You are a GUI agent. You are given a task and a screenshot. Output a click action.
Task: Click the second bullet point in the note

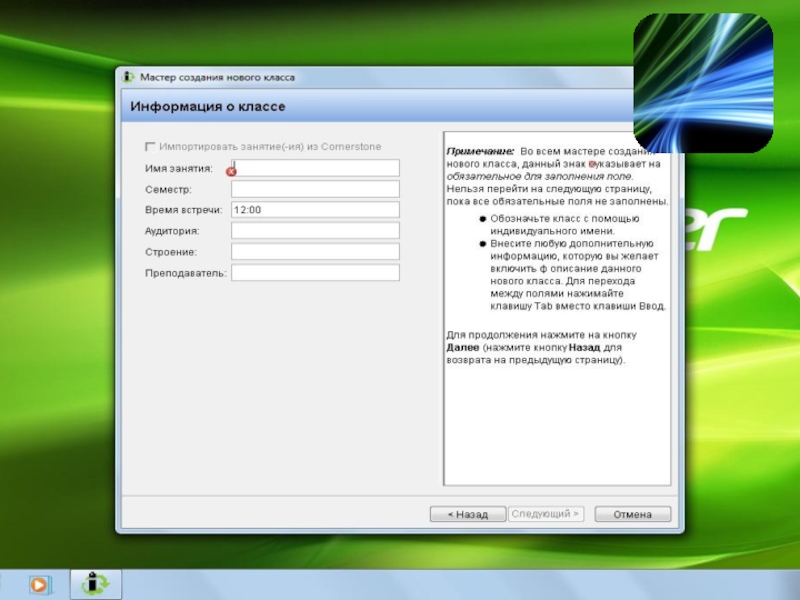pyautogui.click(x=482, y=243)
